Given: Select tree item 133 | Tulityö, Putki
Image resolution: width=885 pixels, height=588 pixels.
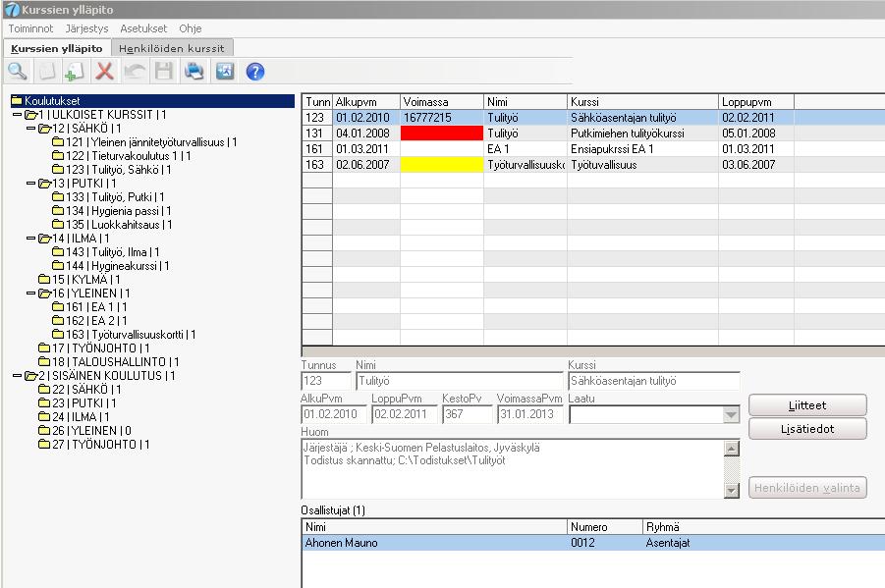Looking at the screenshot, I should tap(115, 197).
